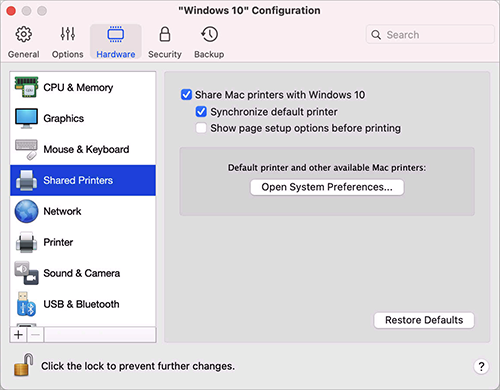Add a device with the plus button

point(19,334)
